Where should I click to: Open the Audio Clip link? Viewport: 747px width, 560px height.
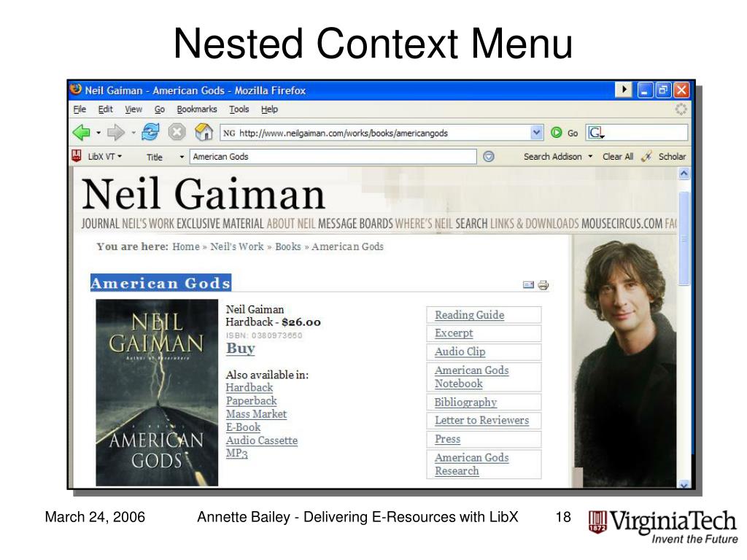[460, 351]
